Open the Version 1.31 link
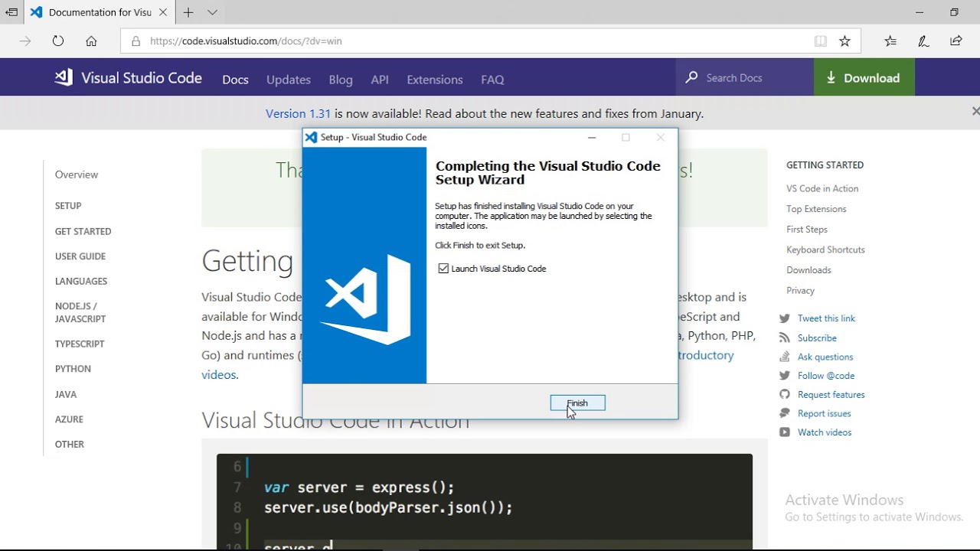 pyautogui.click(x=298, y=114)
